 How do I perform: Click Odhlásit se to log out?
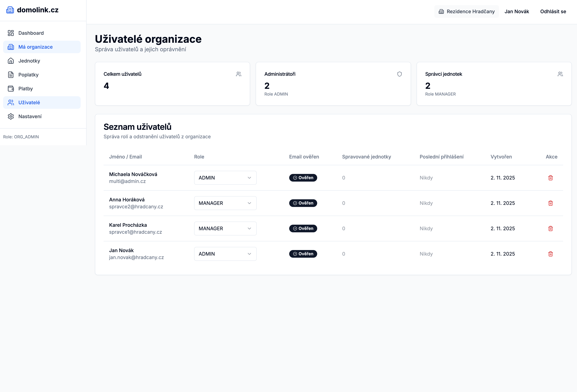point(553,11)
